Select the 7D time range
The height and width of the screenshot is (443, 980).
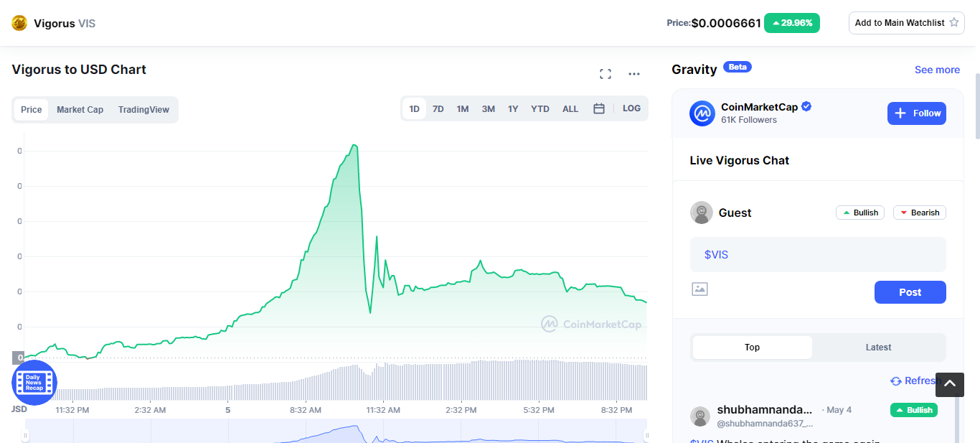point(438,109)
